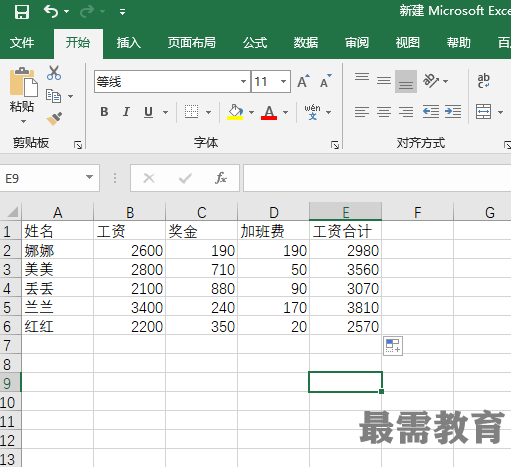Select cell E2 containing 2980
Image resolution: width=511 pixels, height=467 pixels.
(345, 250)
